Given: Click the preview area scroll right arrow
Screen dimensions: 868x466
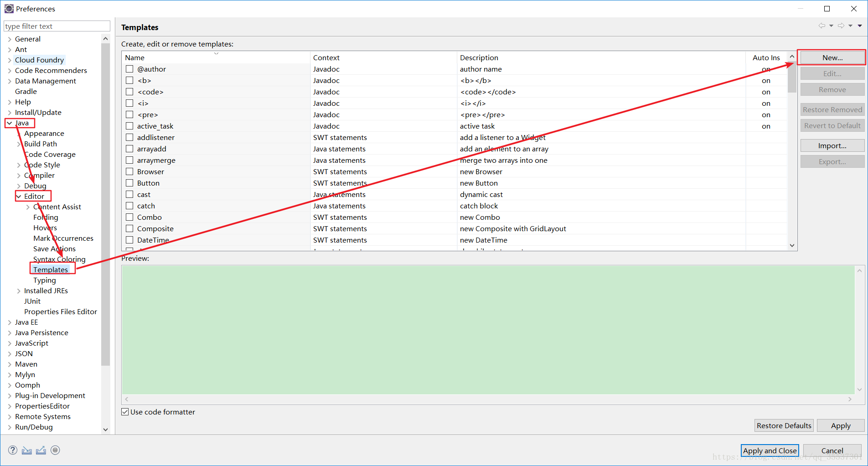Looking at the screenshot, I should pyautogui.click(x=850, y=399).
